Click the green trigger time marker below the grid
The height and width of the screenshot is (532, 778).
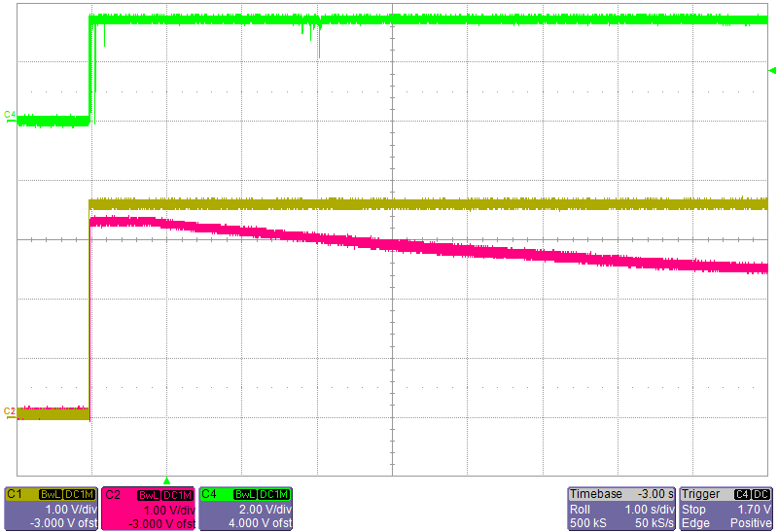click(x=166, y=480)
